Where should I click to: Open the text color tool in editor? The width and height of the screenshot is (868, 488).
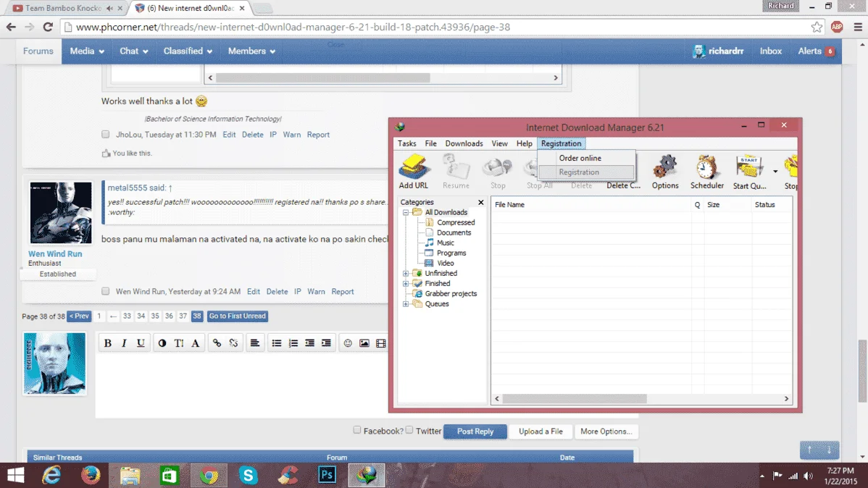(162, 343)
